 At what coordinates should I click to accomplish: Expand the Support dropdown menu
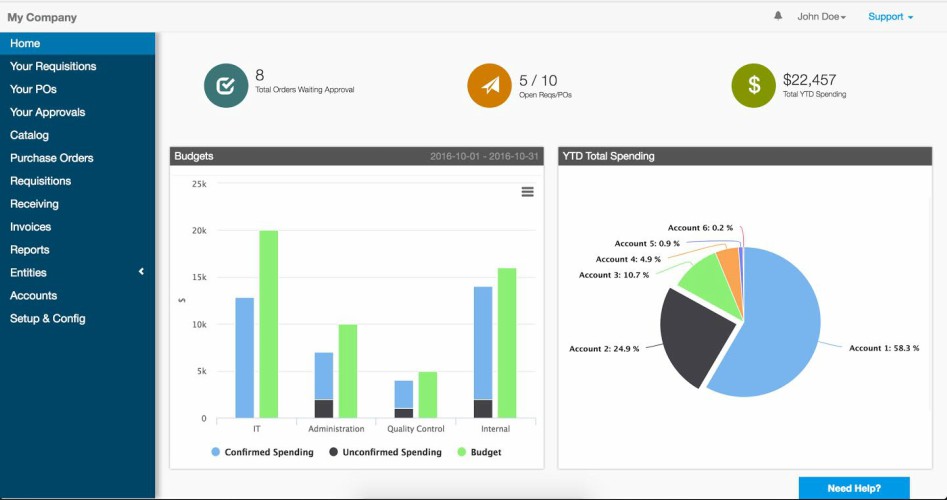890,17
